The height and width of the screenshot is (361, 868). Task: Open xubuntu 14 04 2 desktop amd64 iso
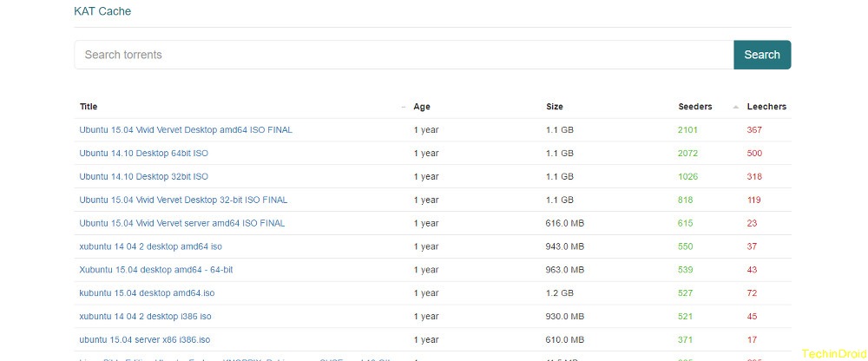coord(150,246)
